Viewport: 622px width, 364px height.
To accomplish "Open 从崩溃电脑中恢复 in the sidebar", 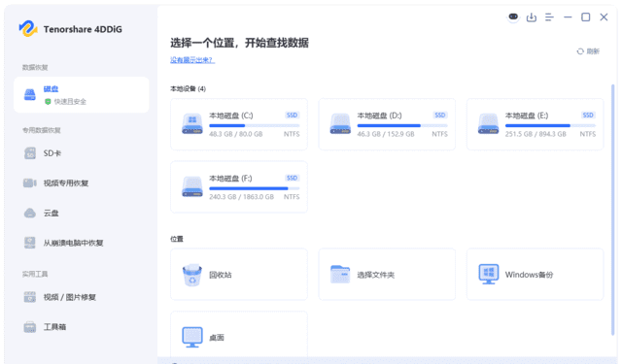I will pyautogui.click(x=82, y=243).
